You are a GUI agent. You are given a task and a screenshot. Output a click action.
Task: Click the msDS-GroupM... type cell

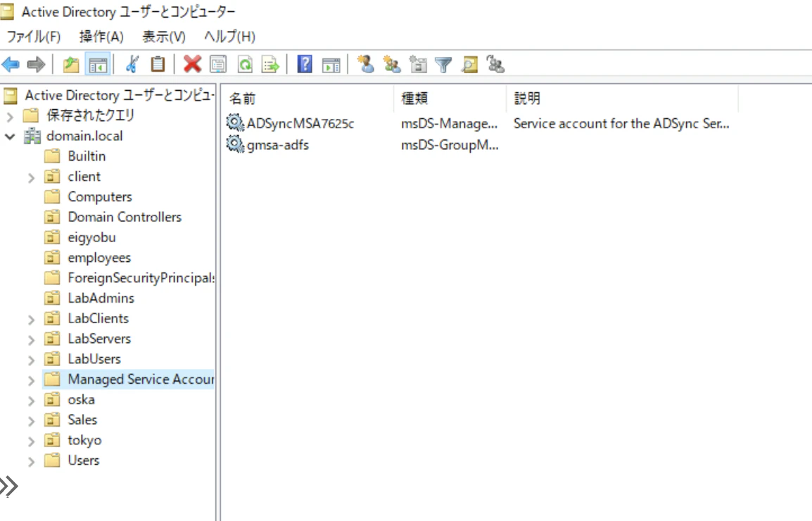click(450, 144)
